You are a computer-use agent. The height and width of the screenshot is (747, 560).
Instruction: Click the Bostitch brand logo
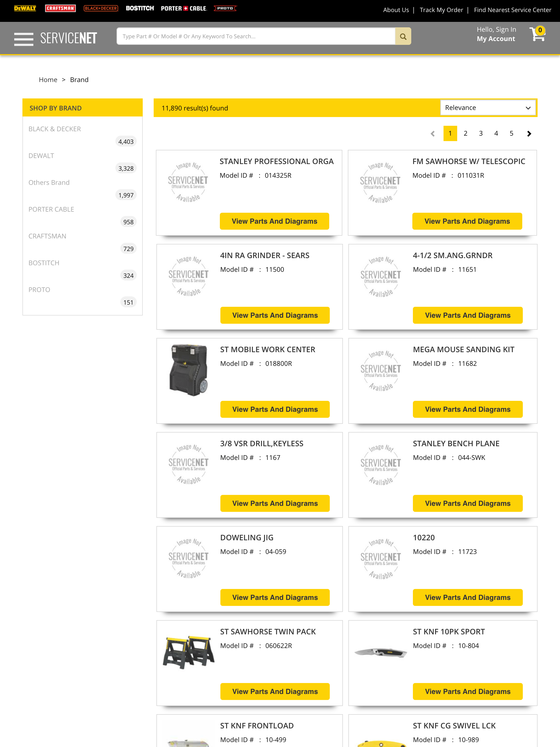tap(140, 8)
